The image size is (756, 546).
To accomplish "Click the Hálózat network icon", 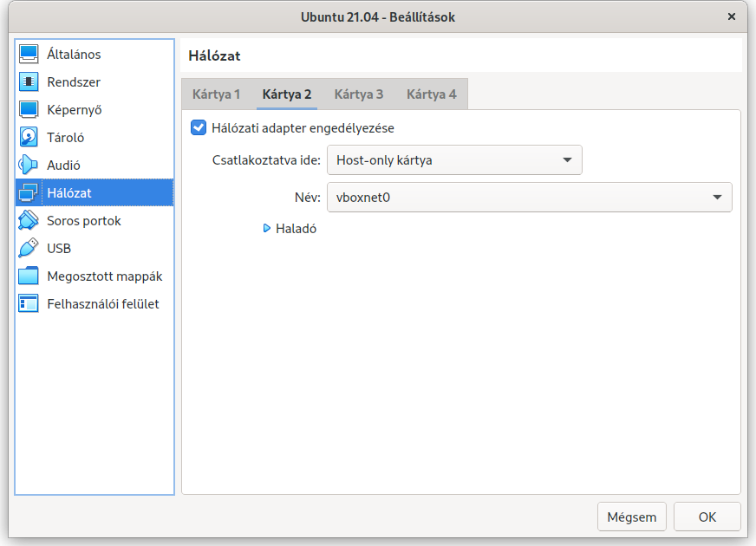I will (29, 192).
